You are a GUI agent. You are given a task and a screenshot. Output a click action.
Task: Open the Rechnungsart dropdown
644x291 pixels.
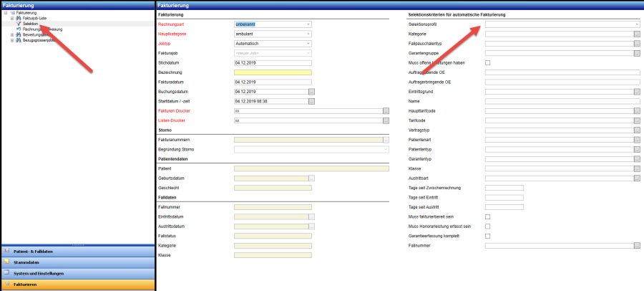(x=308, y=24)
